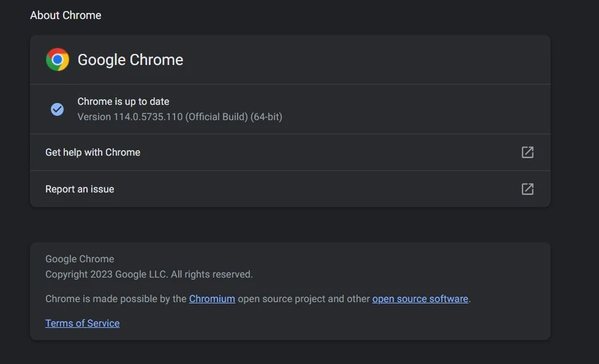The height and width of the screenshot is (364, 599).
Task: View the Terms of Service link
Action: pyautogui.click(x=83, y=323)
